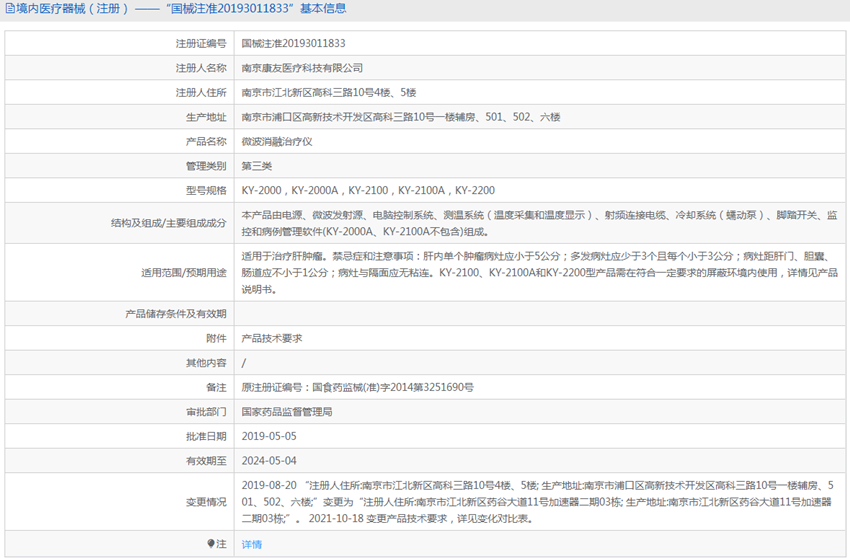Click the bullet icon beside 注 label
850x558 pixels.
pyautogui.click(x=211, y=544)
